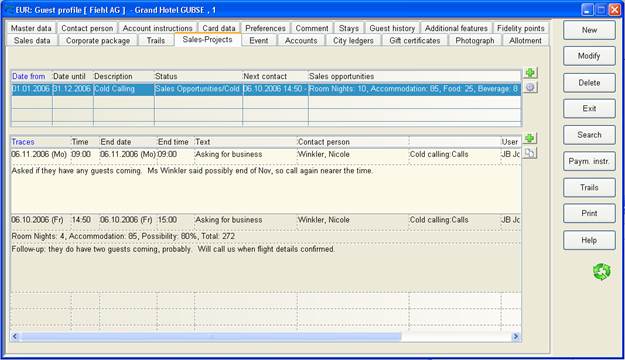The height and width of the screenshot is (360, 625).
Task: Click the Status column header
Action: pos(198,76)
